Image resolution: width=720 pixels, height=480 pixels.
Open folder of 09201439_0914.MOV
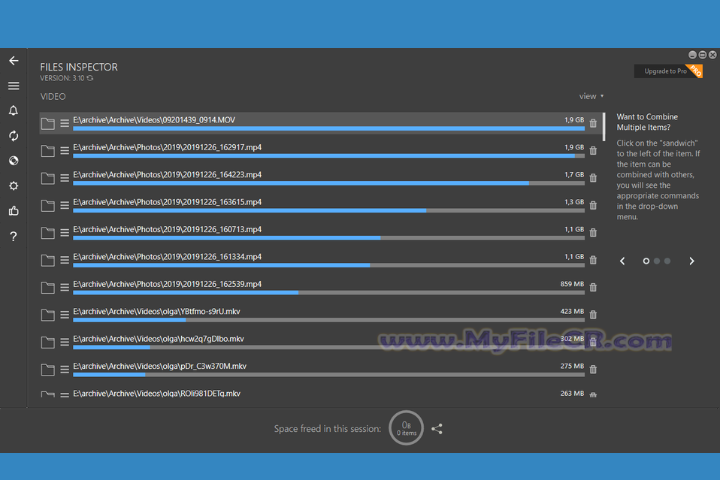pyautogui.click(x=48, y=124)
